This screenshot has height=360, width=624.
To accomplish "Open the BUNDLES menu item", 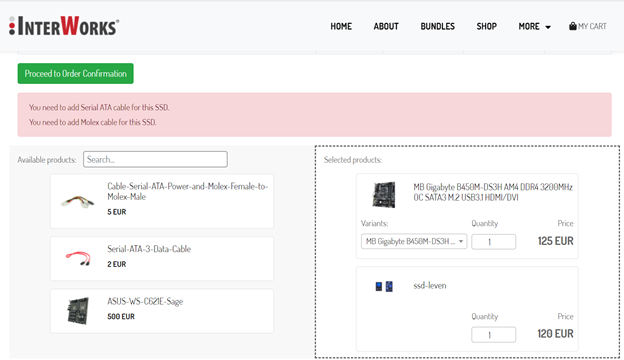I will (437, 27).
